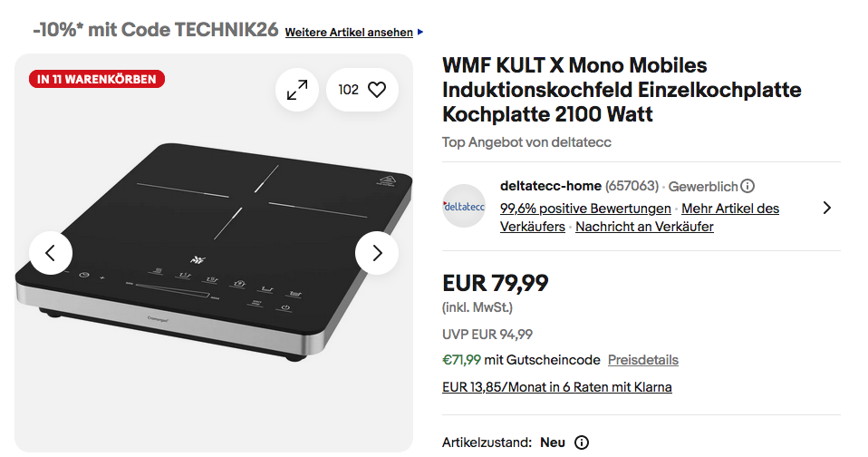Open info icon beside Artikelzustand Neu
Screen dimensions: 868x457
(582, 442)
